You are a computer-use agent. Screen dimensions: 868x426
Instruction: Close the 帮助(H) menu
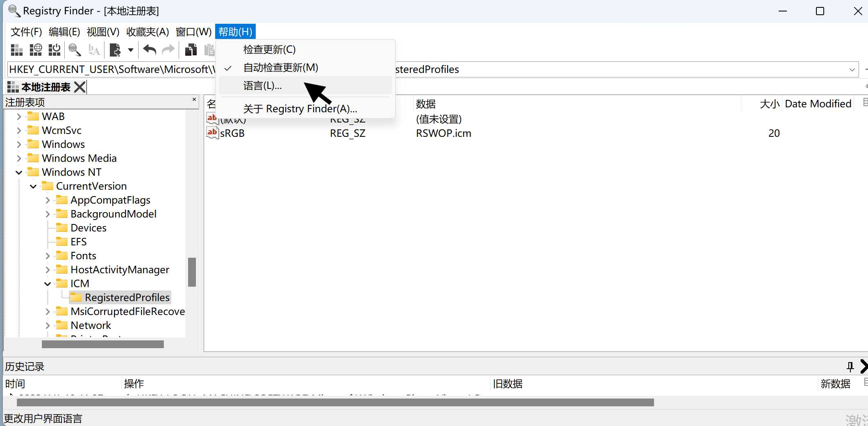pos(235,32)
